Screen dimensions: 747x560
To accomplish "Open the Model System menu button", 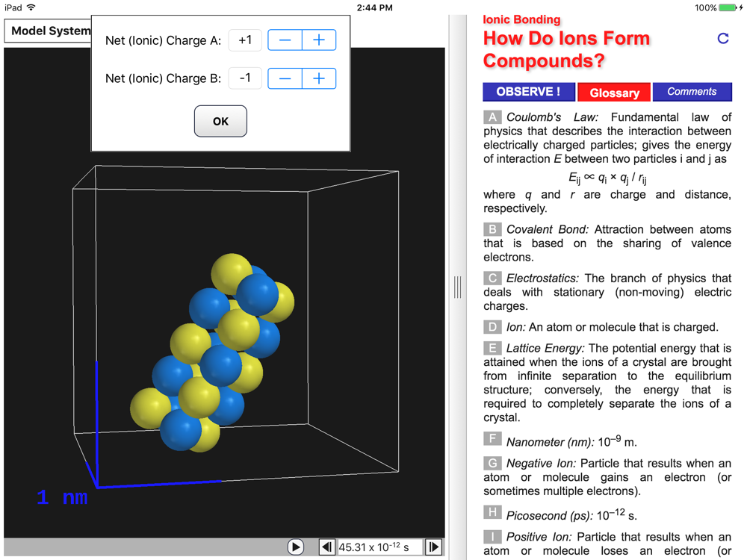I will (x=48, y=31).
